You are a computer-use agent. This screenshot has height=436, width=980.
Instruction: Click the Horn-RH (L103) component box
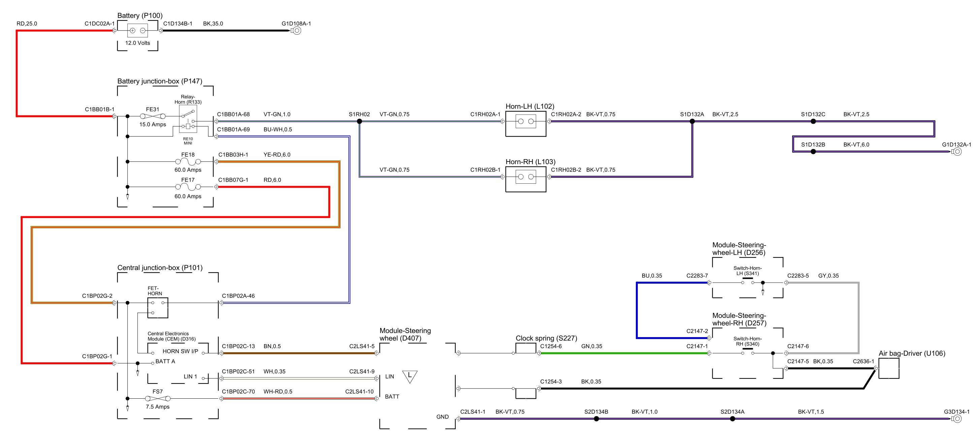pos(525,179)
